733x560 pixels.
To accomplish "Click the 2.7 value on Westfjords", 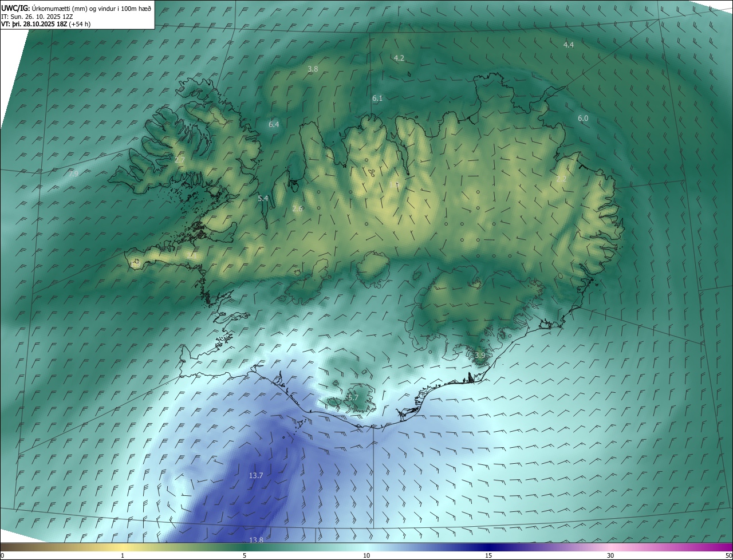I will [x=179, y=160].
